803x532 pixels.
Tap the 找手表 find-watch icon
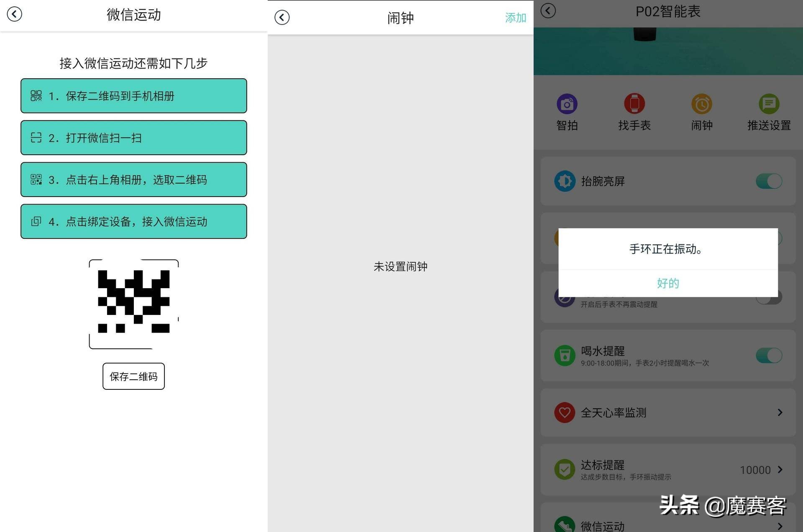pos(634,103)
